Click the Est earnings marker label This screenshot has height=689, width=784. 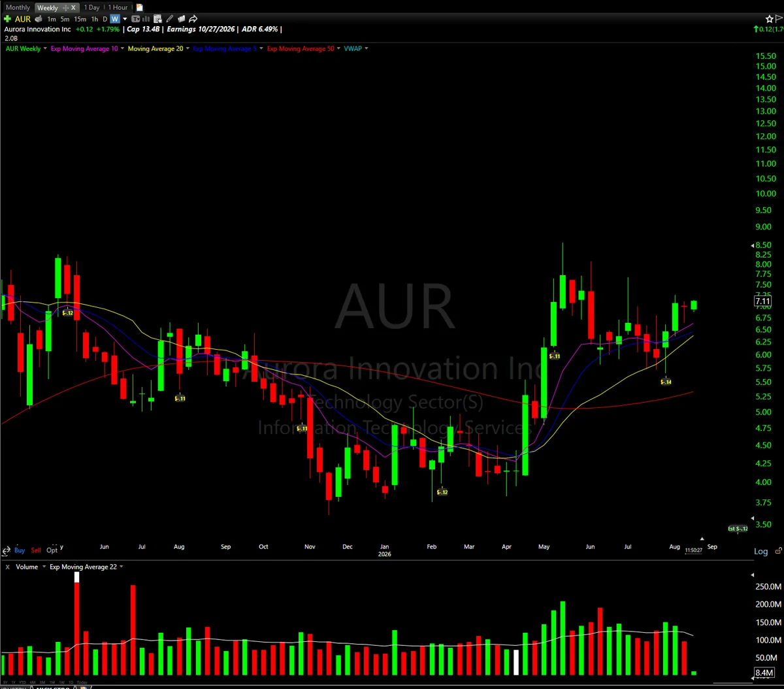tap(738, 528)
